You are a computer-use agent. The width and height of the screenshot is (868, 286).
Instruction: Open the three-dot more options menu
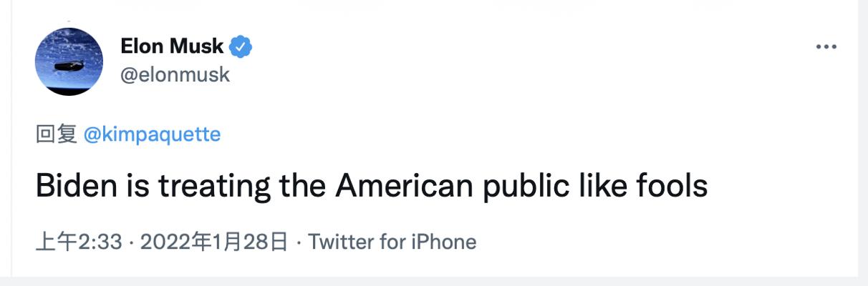826,47
